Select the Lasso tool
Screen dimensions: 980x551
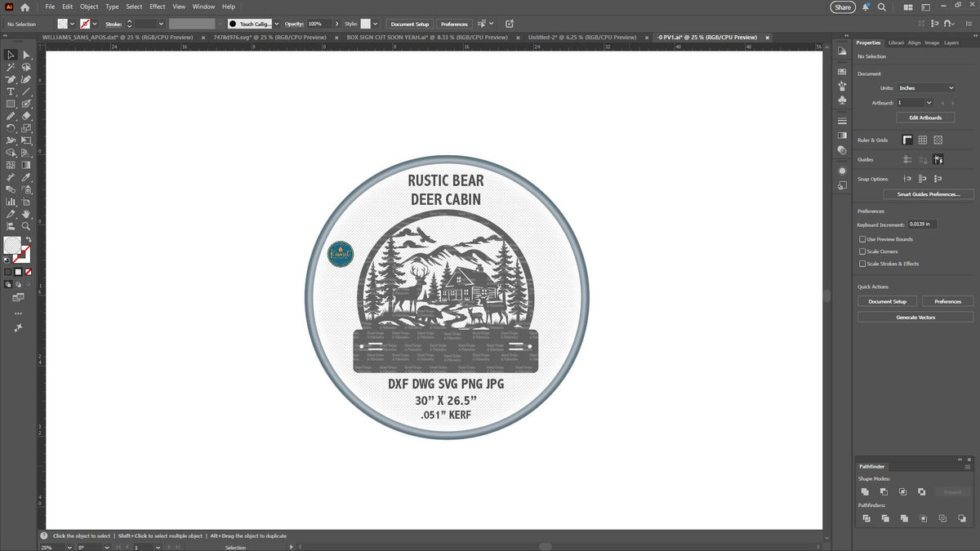click(x=26, y=67)
